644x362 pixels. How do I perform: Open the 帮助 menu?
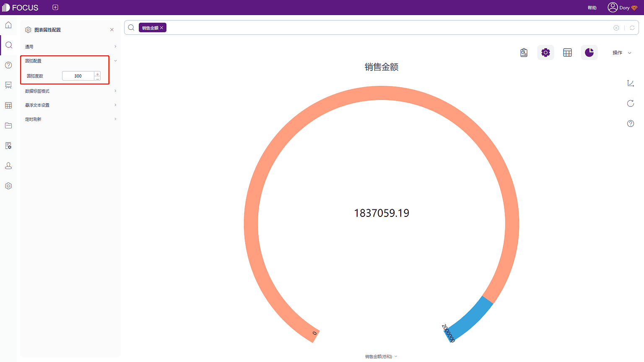[x=592, y=8]
